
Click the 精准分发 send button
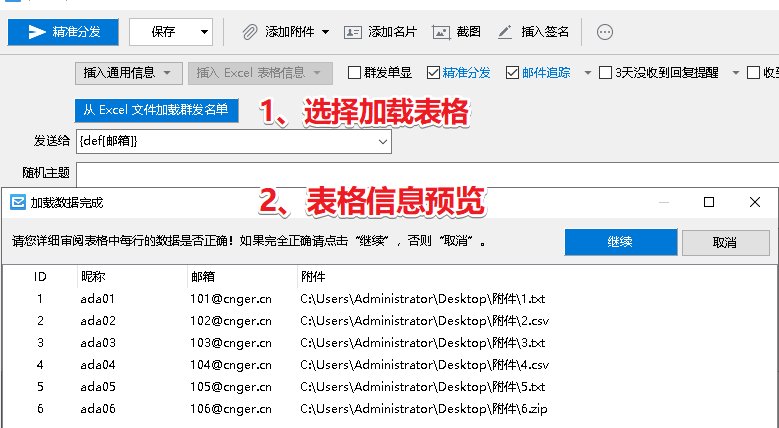[63, 32]
